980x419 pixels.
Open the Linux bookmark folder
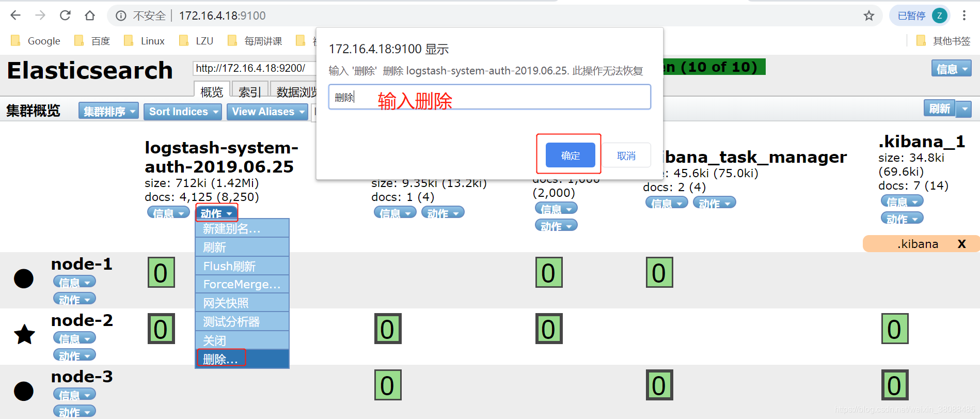[144, 41]
